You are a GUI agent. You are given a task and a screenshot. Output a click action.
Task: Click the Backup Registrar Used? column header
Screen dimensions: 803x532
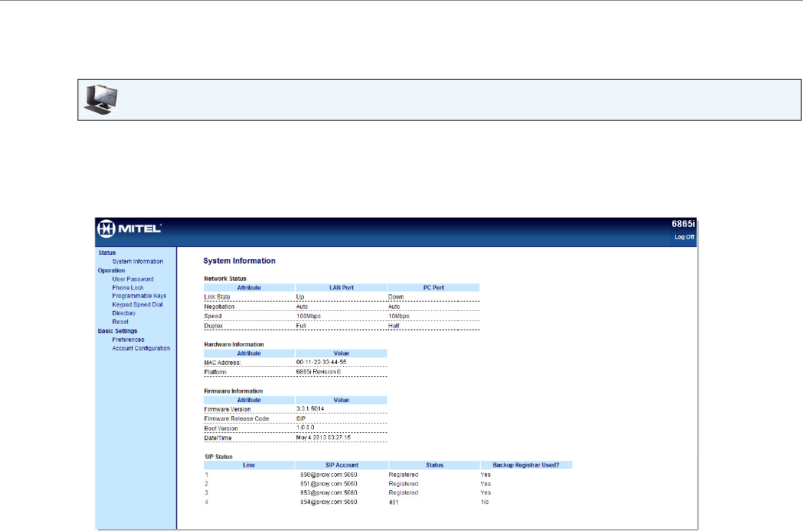tap(526, 465)
